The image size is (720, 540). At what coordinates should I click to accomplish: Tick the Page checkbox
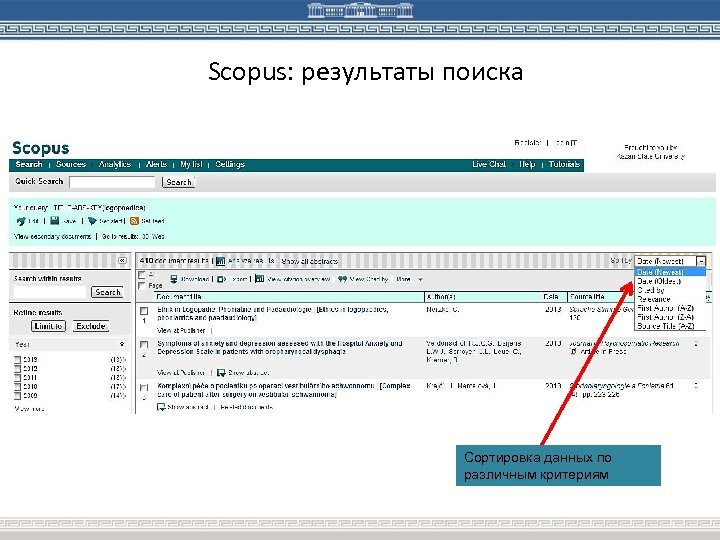coord(141,286)
